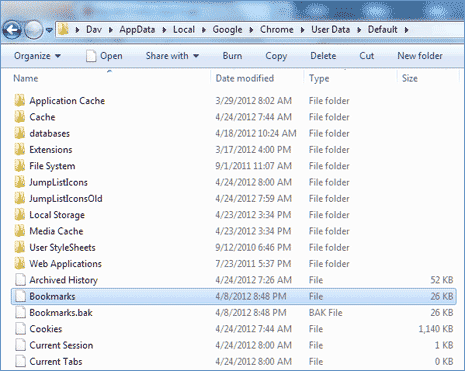465x371 pixels.
Task: Expand the Organize menu
Action: 37,56
